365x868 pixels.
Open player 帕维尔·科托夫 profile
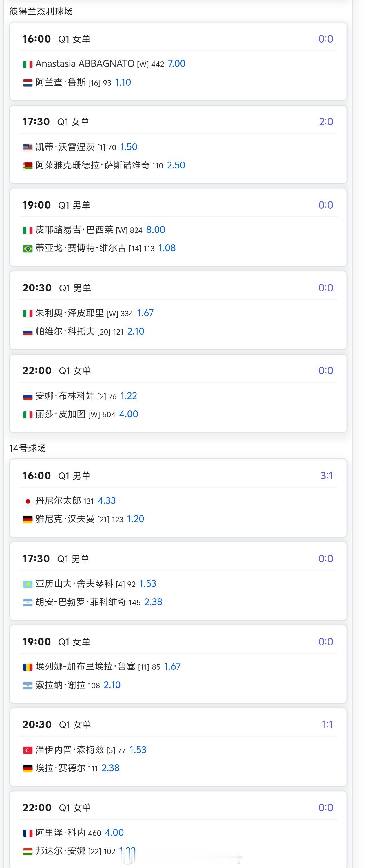tap(65, 331)
